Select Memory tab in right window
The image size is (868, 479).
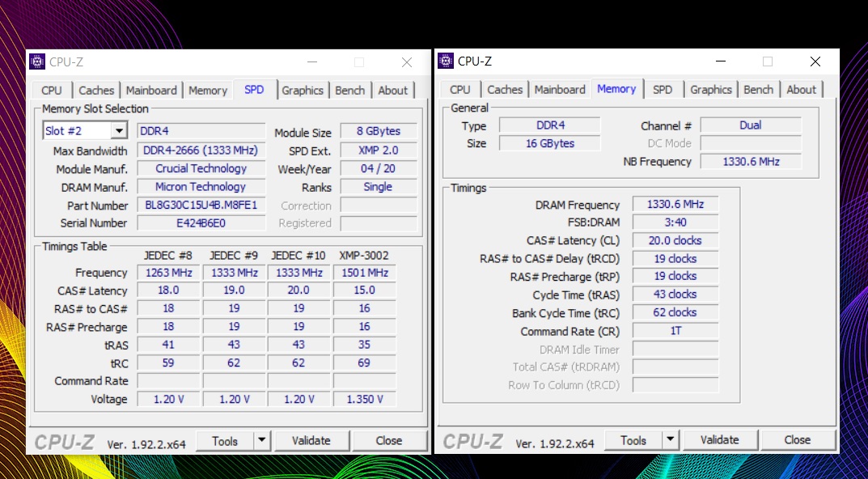616,89
